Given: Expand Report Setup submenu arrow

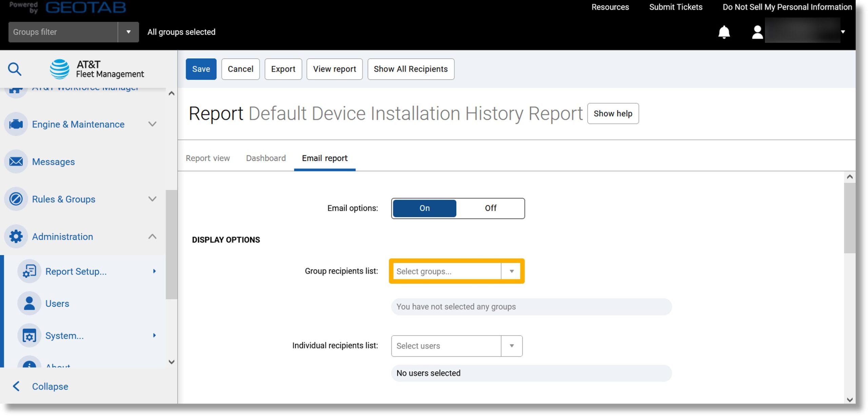Looking at the screenshot, I should tap(154, 271).
